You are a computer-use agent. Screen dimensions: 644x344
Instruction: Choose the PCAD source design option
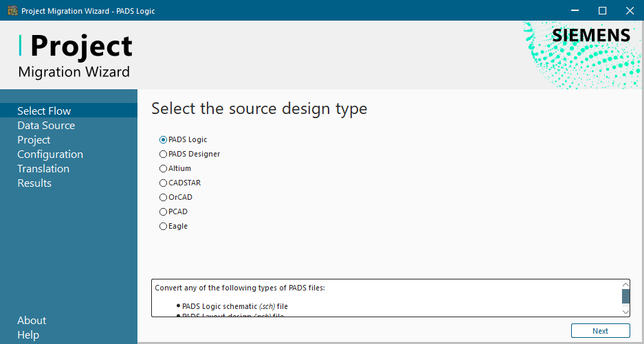click(x=164, y=211)
